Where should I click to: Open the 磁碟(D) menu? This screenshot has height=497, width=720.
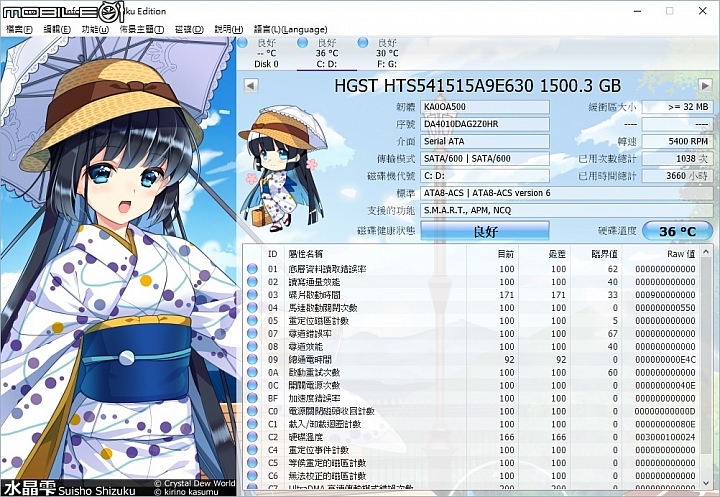189,29
